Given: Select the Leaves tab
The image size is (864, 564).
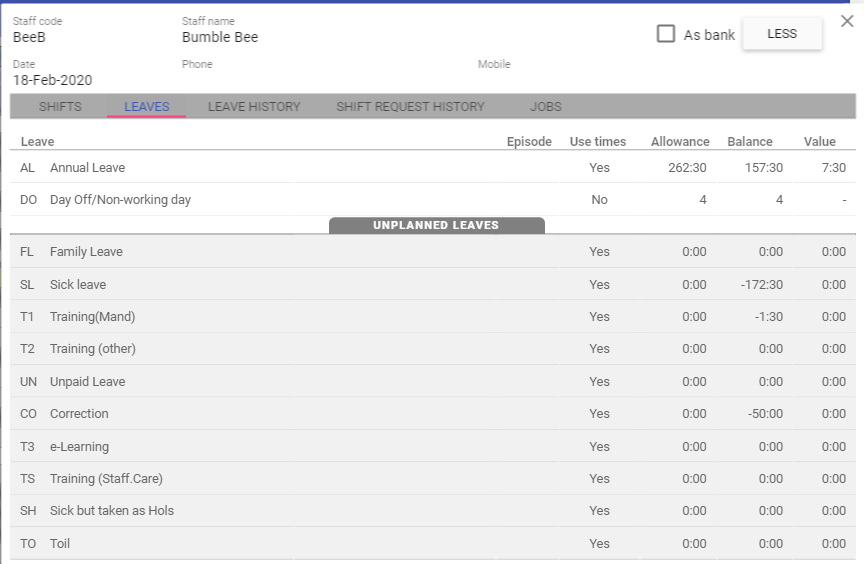Looking at the screenshot, I should pyautogui.click(x=146, y=107).
